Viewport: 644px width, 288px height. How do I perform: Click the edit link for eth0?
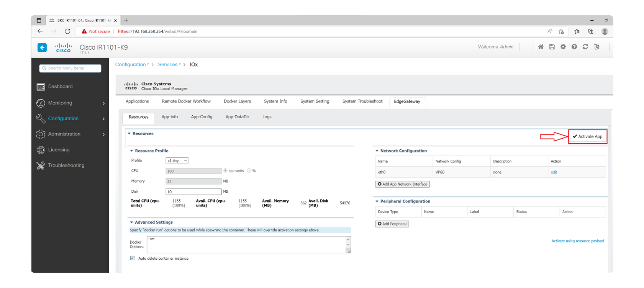tap(554, 172)
